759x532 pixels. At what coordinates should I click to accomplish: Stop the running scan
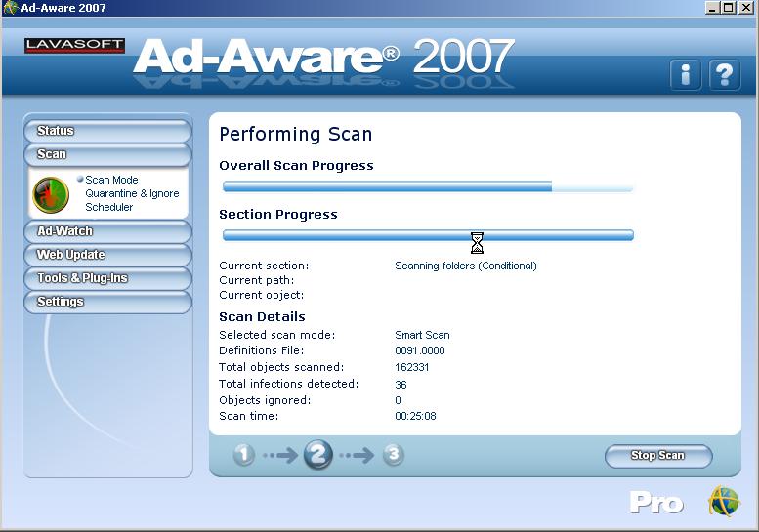point(658,456)
